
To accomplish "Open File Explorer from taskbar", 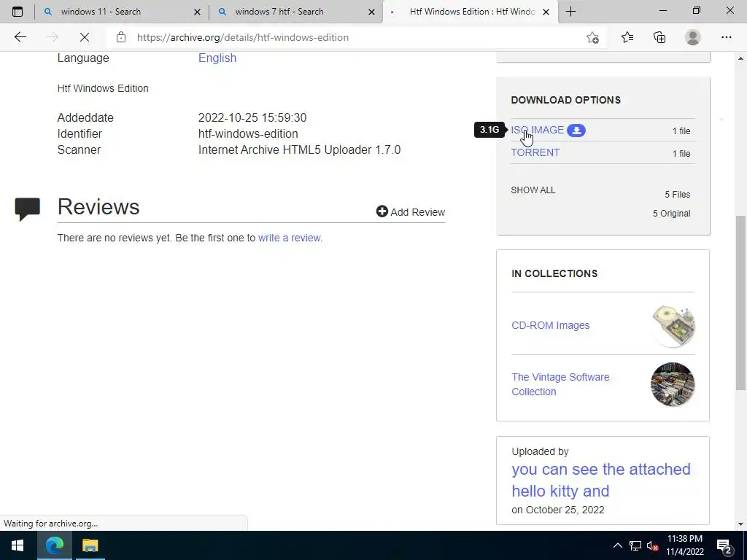I will coord(90,545).
